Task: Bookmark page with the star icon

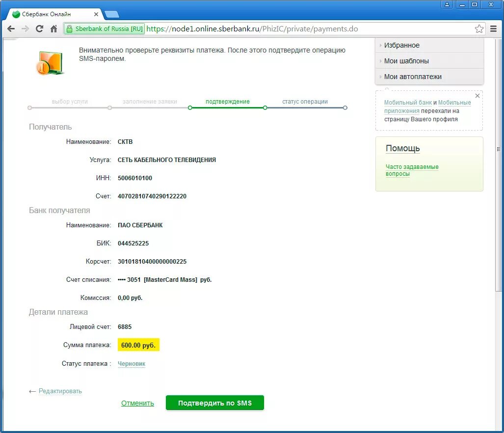Action: pyautogui.click(x=479, y=29)
